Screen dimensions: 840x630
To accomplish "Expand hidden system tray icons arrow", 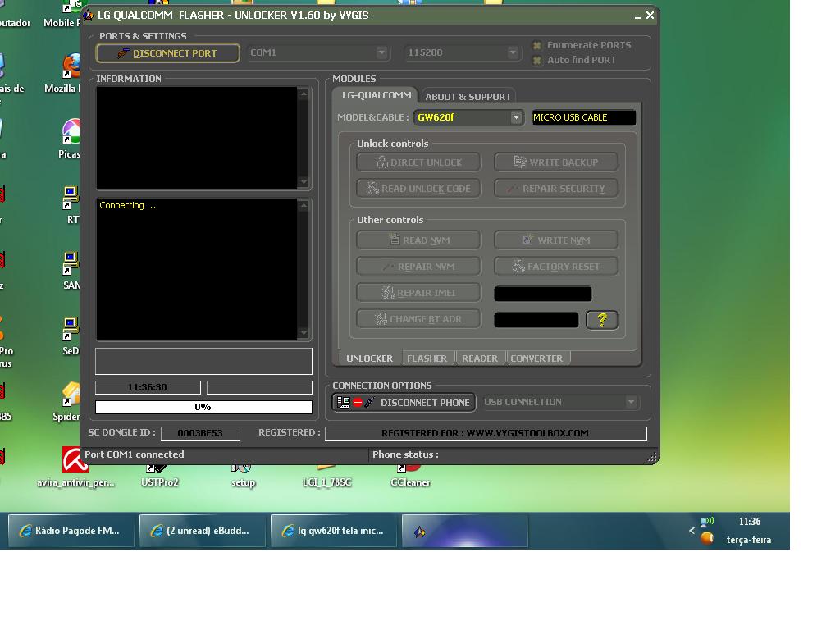I will 692,531.
